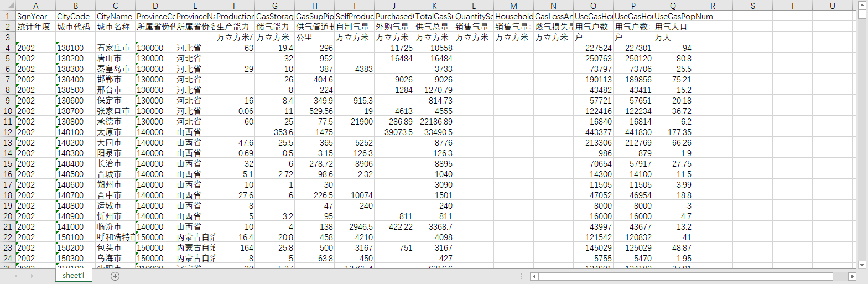This screenshot has height=284, width=868.
Task: Select the 公里 unit cell
Action: point(314,38)
